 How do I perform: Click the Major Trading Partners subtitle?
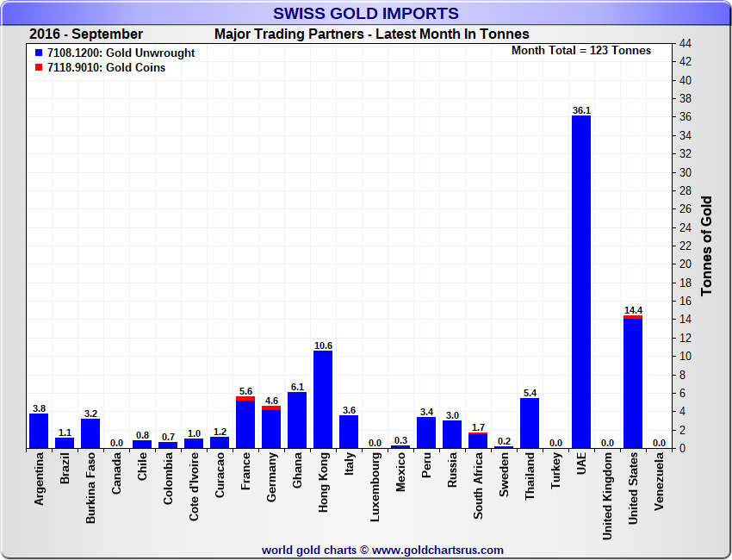[x=371, y=34]
